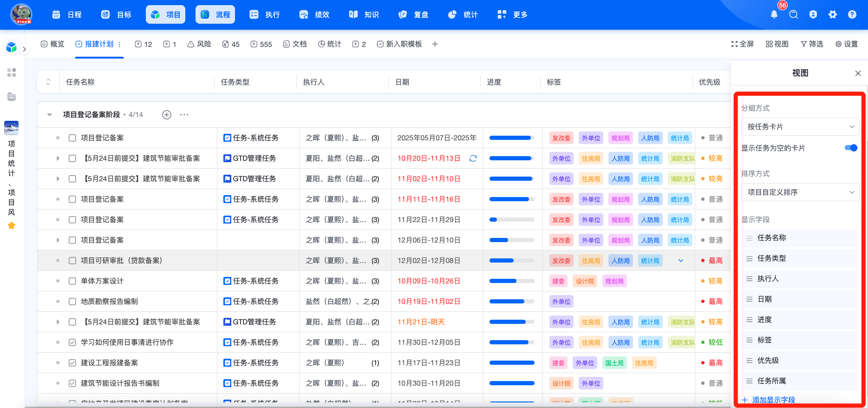The image size is (868, 408).
Task: Click drag handle of 进度 field
Action: (x=749, y=320)
